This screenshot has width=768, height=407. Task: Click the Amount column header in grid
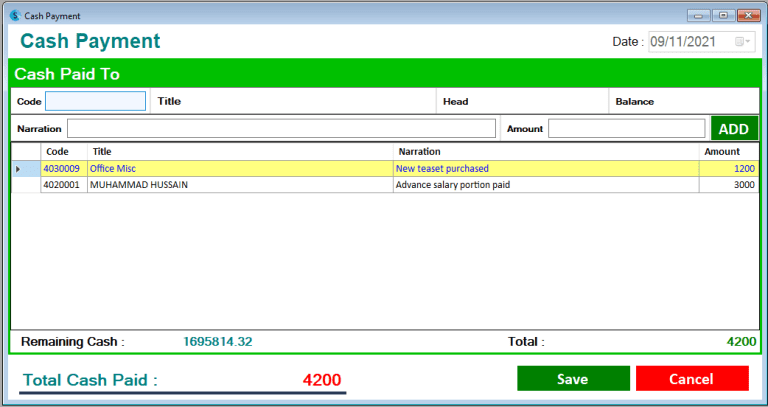(727, 151)
